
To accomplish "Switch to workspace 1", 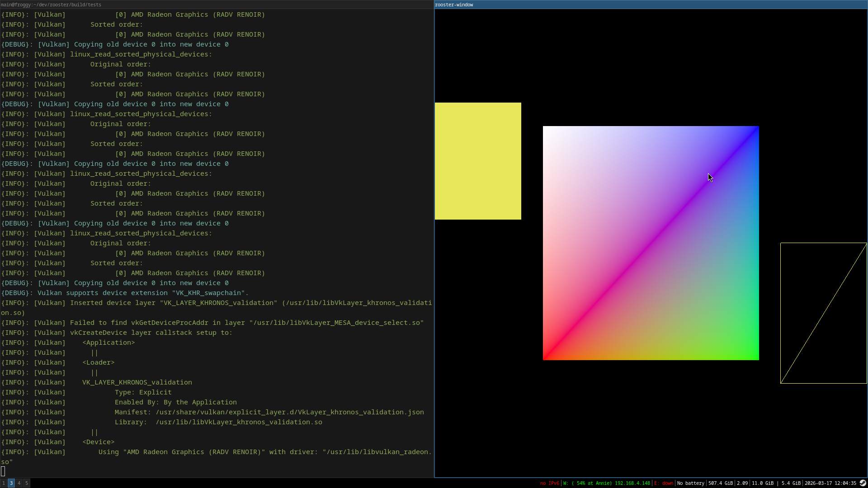I will pos(4,483).
